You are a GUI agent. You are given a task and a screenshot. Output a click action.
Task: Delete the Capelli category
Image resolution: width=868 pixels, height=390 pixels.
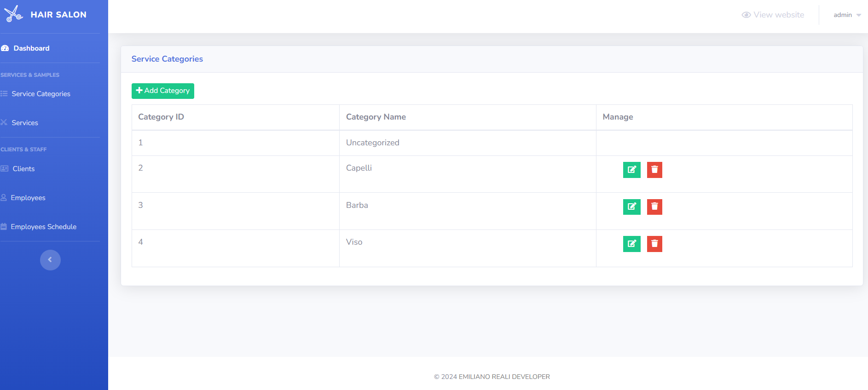(654, 170)
